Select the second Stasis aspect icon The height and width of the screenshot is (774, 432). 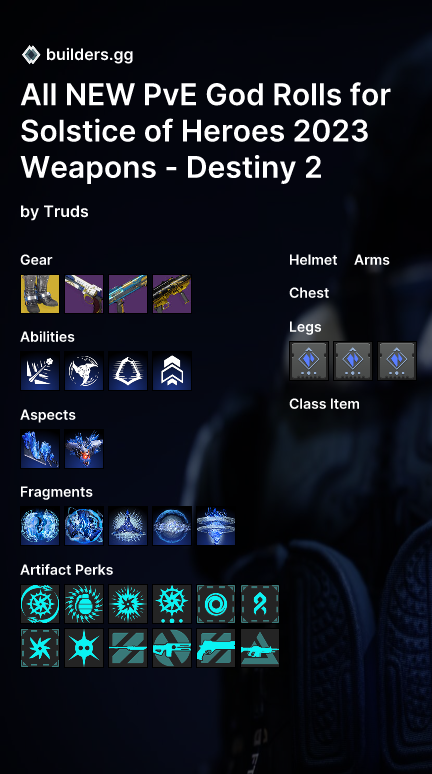click(84, 449)
